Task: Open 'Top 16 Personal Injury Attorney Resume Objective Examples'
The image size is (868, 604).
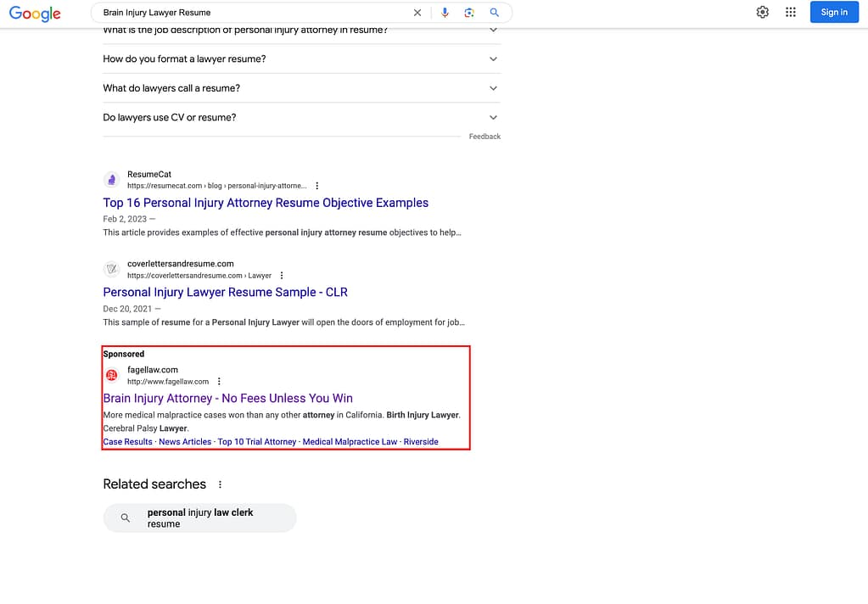Action: tap(266, 204)
